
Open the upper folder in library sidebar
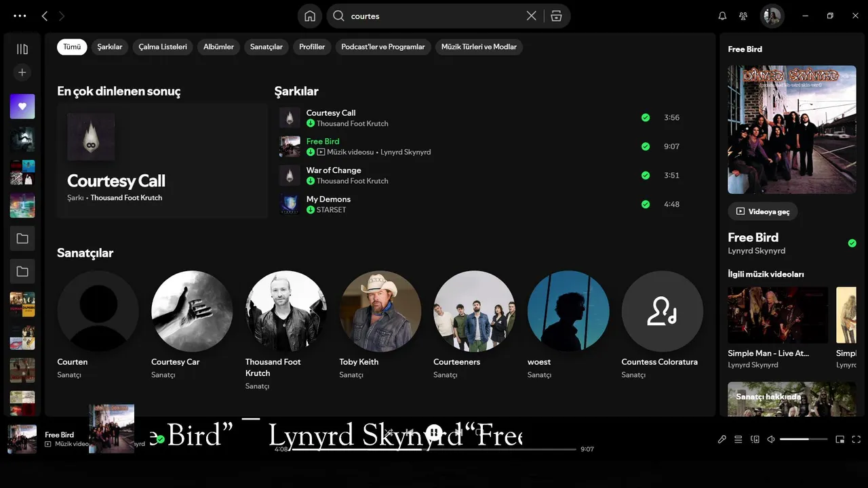(x=22, y=239)
